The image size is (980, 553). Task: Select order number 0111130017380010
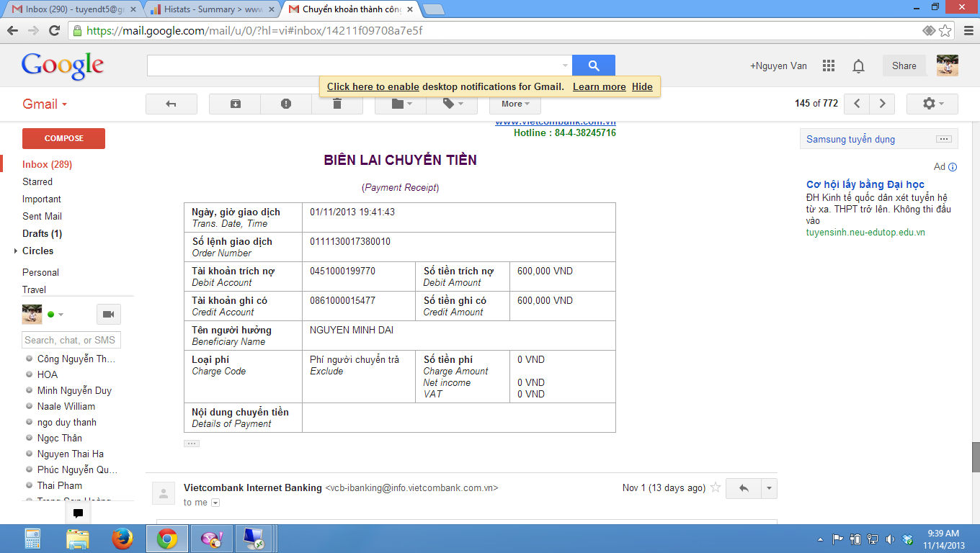(350, 241)
